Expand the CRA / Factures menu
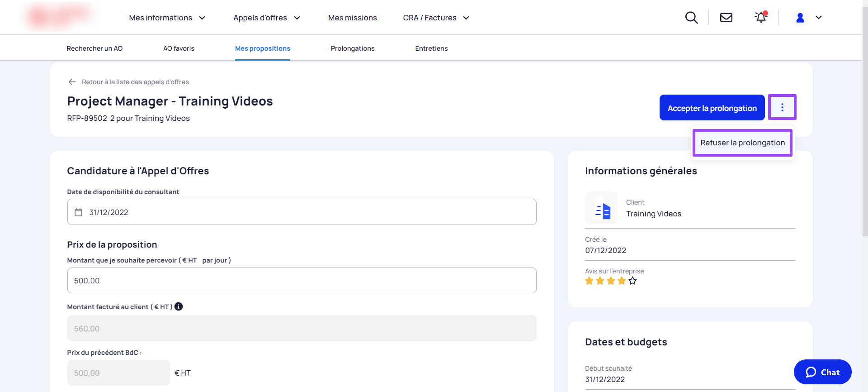868x392 pixels. pos(436,18)
